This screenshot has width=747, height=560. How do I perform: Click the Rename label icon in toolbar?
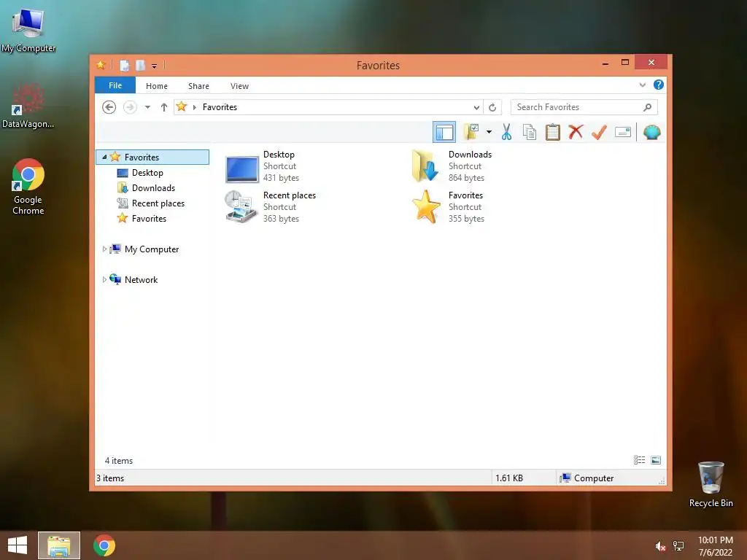coord(623,132)
